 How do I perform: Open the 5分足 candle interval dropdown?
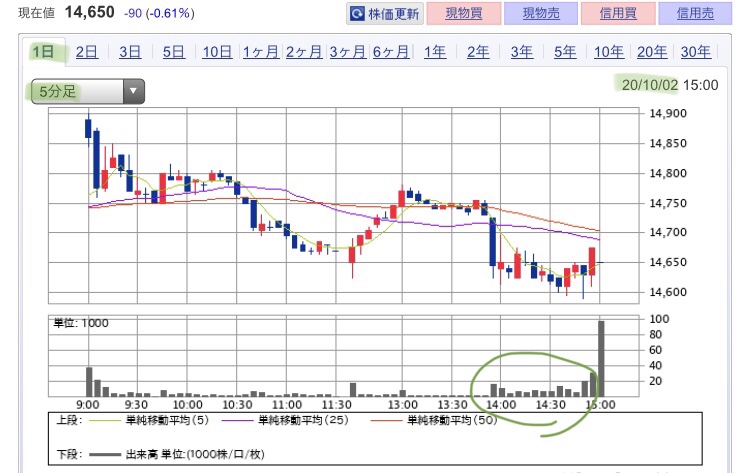point(88,91)
